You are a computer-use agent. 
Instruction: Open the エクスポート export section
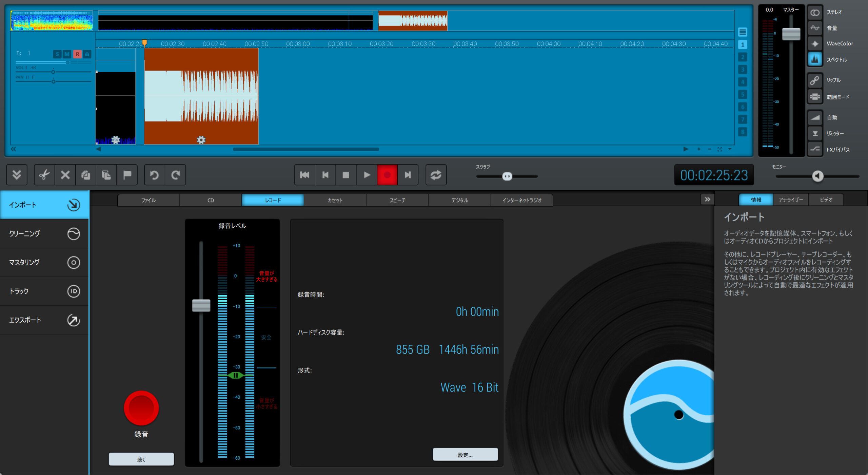44,320
